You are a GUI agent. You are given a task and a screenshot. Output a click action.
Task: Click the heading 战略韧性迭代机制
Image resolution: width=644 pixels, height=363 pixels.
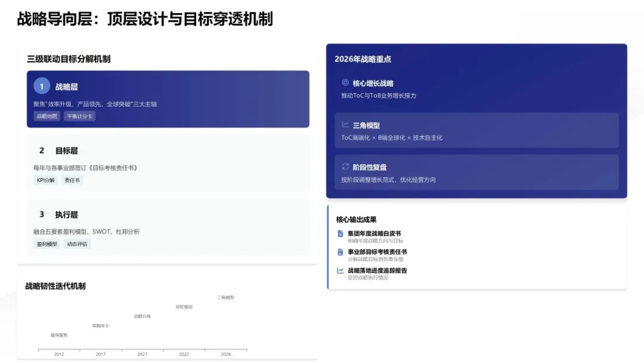click(x=55, y=286)
